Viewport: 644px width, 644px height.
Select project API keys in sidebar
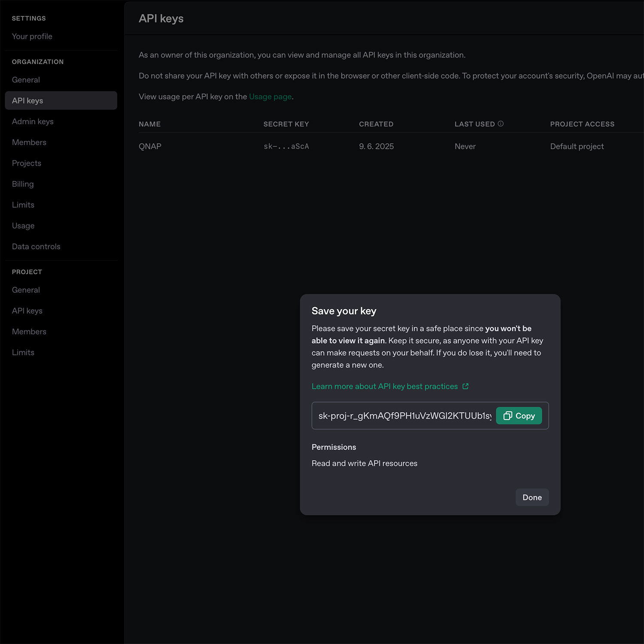[x=27, y=311]
